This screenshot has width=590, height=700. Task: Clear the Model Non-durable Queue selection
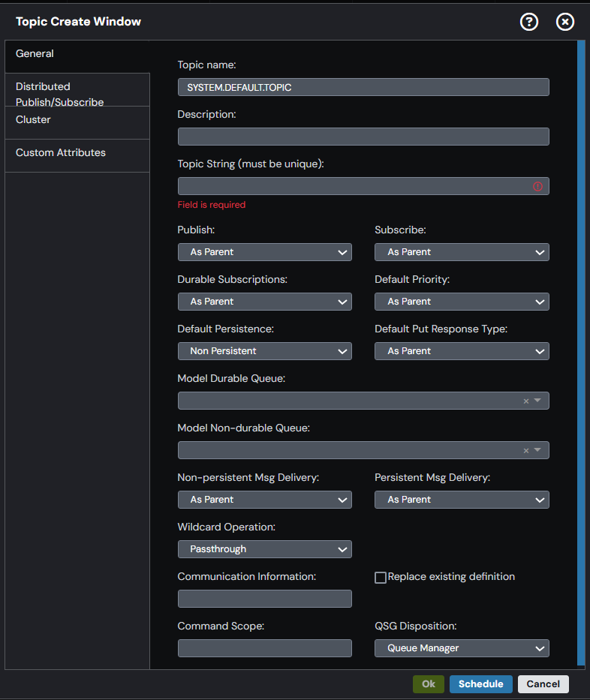tap(526, 450)
